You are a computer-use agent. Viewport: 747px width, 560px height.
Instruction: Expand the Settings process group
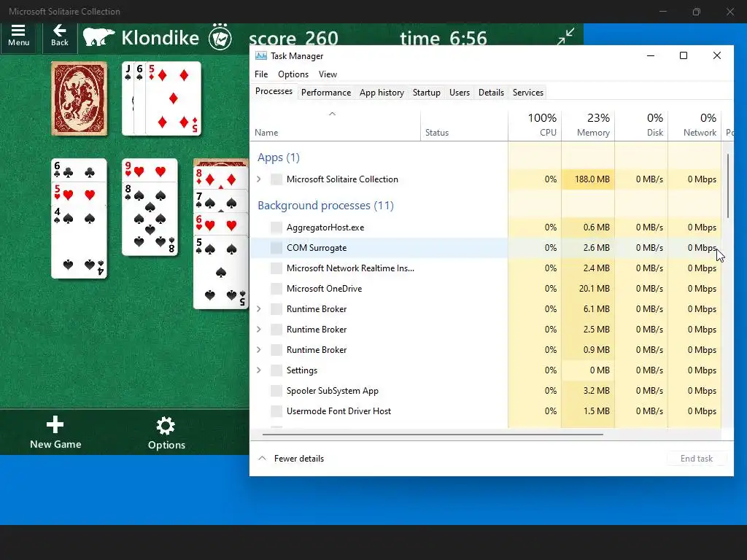(x=259, y=370)
